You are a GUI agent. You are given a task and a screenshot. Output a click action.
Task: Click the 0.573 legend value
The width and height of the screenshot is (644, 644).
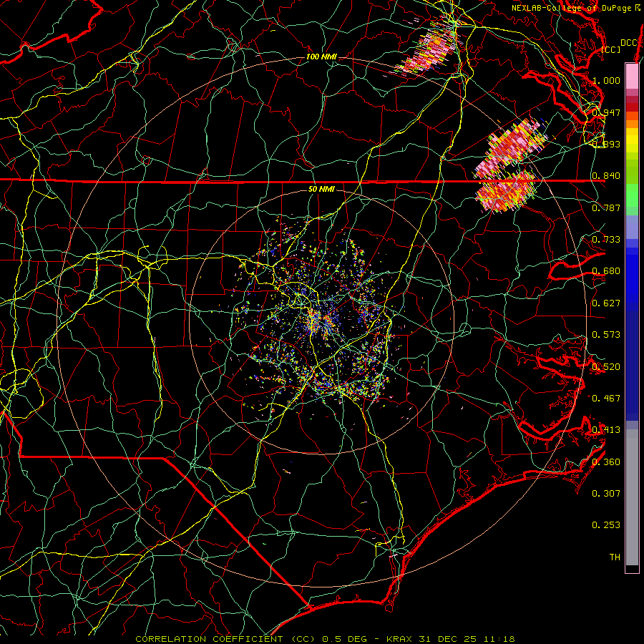[x=606, y=335]
